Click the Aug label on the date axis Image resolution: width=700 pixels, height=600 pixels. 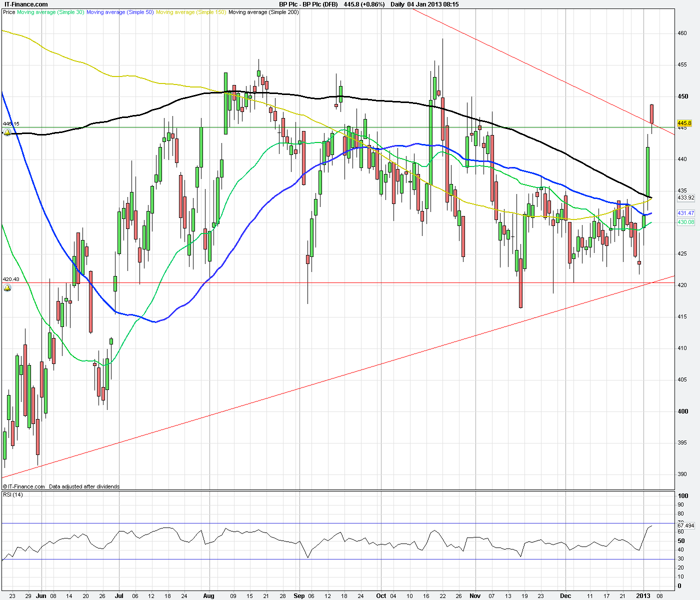coord(208,596)
